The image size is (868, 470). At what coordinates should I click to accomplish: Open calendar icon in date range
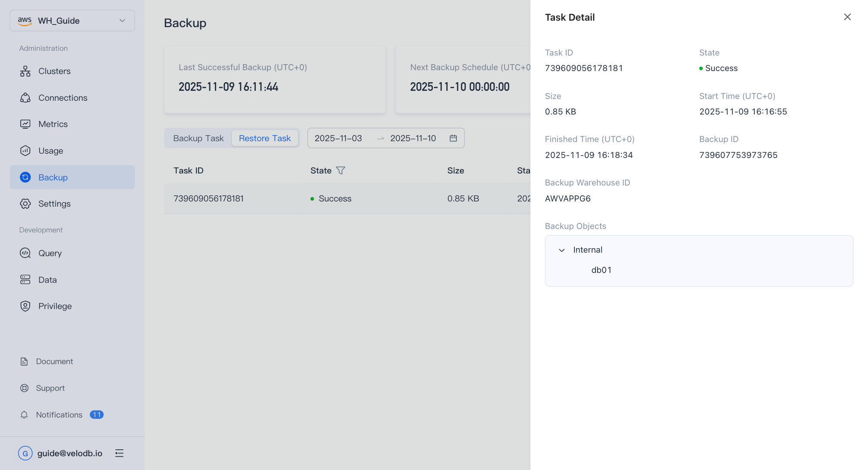click(x=453, y=138)
